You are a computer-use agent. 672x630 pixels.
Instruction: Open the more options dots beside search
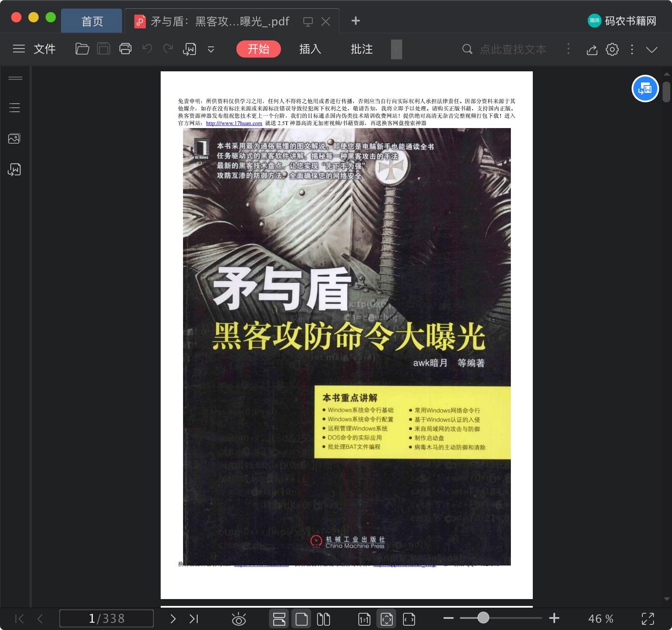pos(568,49)
